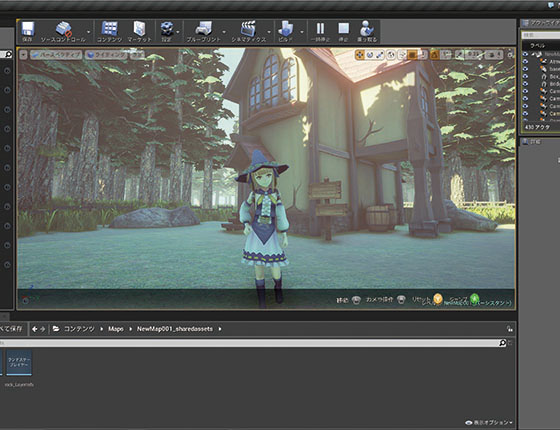Toggle surface snapping in the viewport
This screenshot has width=560, height=430.
coord(403,55)
